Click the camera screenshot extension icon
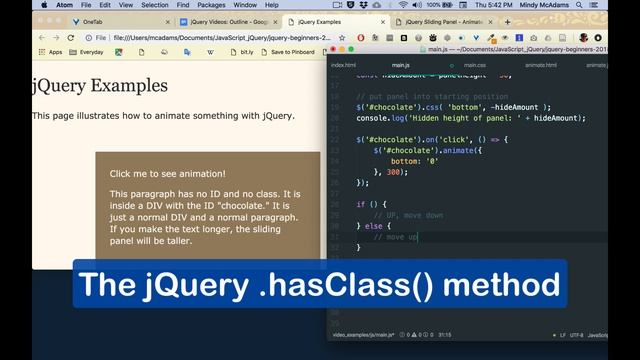Viewport: 640px width, 360px height. 533,38
